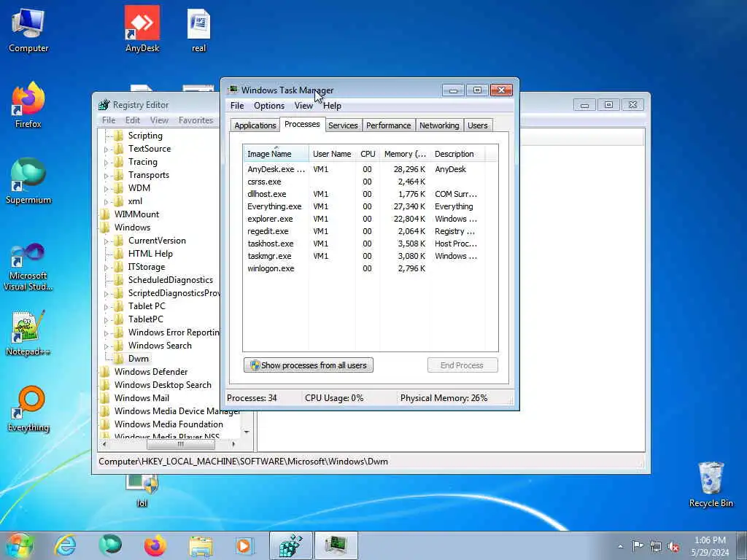Switch to the Users tab
This screenshot has width=747, height=560.
tap(477, 125)
